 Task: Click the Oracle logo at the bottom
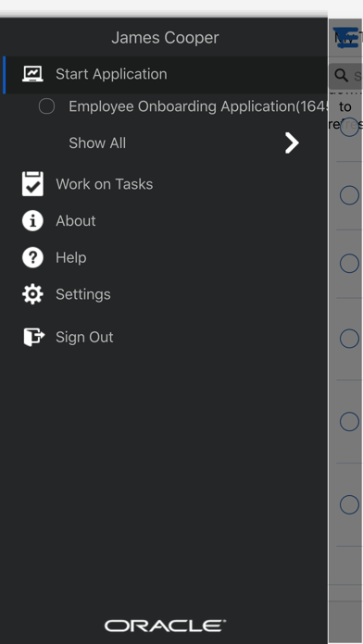pyautogui.click(x=165, y=625)
